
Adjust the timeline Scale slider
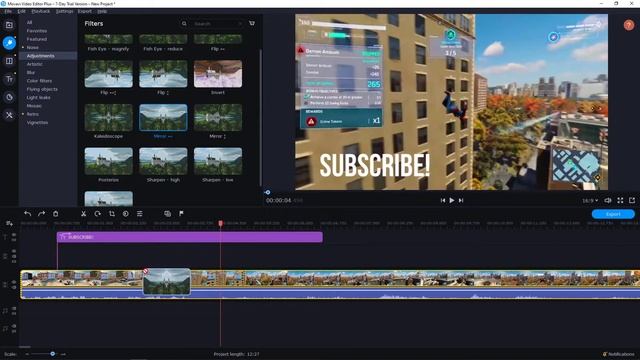click(x=53, y=354)
